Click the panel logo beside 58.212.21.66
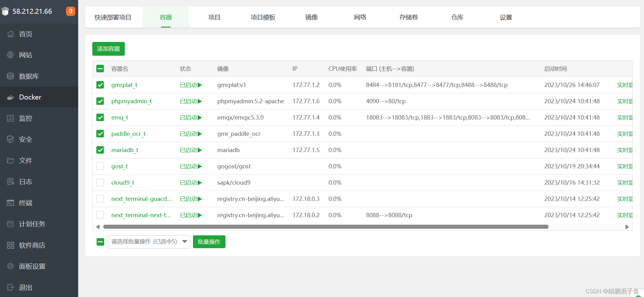Viewport: 644px width, 297px height. coord(5,11)
